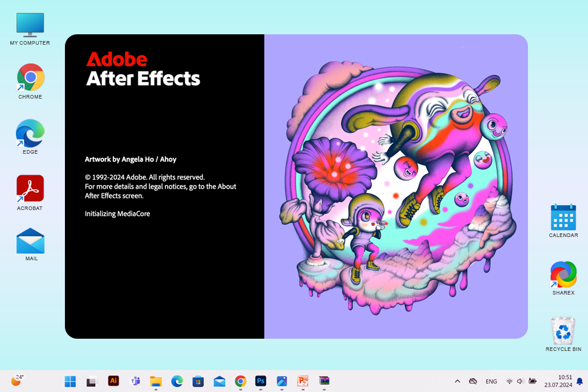The height and width of the screenshot is (392, 588).
Task: Open the Chrome desktop shortcut
Action: [30, 81]
